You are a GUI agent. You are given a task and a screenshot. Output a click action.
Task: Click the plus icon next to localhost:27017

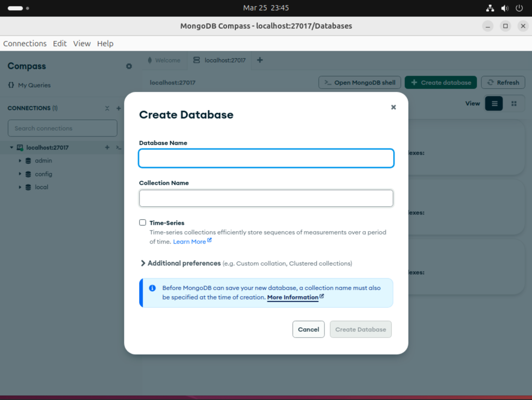(107, 147)
